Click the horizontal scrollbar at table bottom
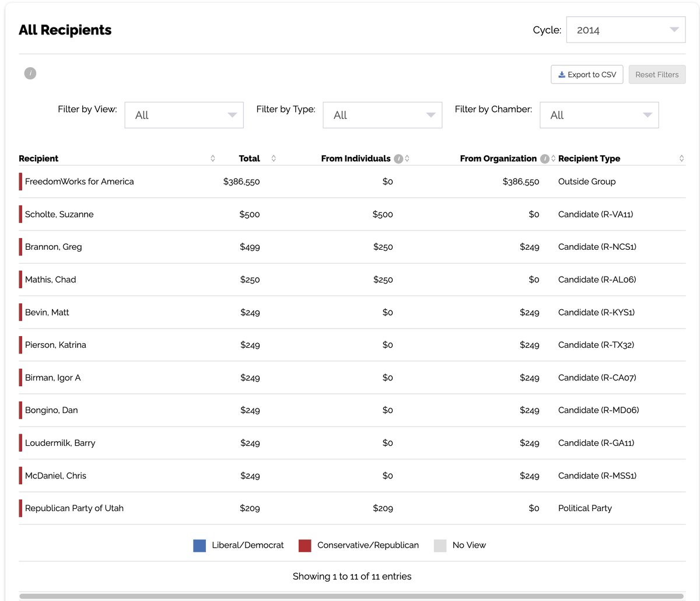700x601 pixels. point(351,596)
